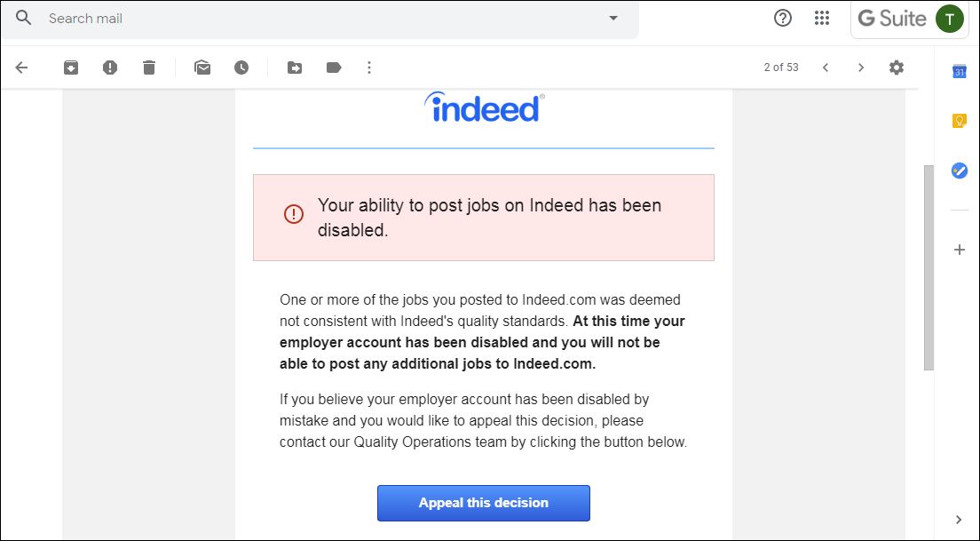Screen dimensions: 980x541
Task: Open the Settings gear menu
Action: coord(897,68)
